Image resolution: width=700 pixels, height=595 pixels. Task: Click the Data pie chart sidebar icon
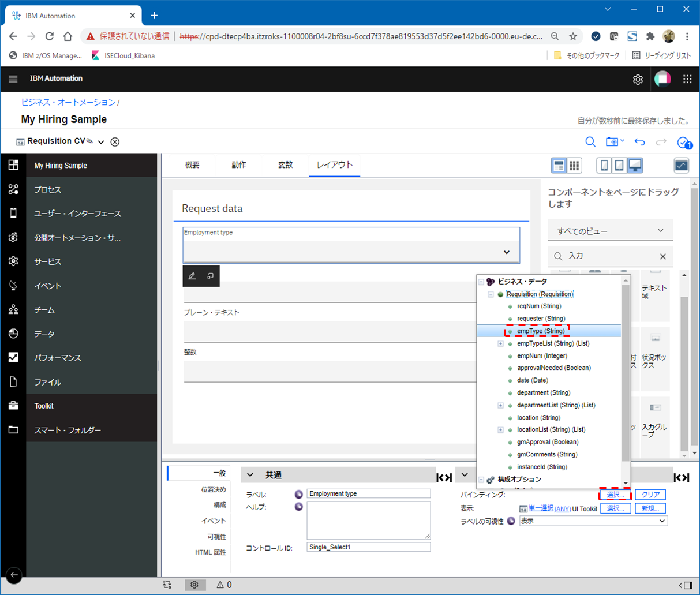pos(13,334)
